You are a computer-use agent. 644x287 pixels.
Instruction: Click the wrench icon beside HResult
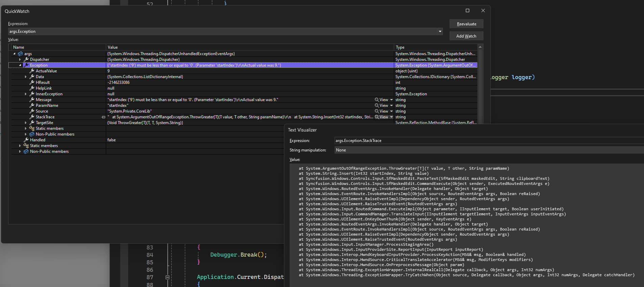32,82
